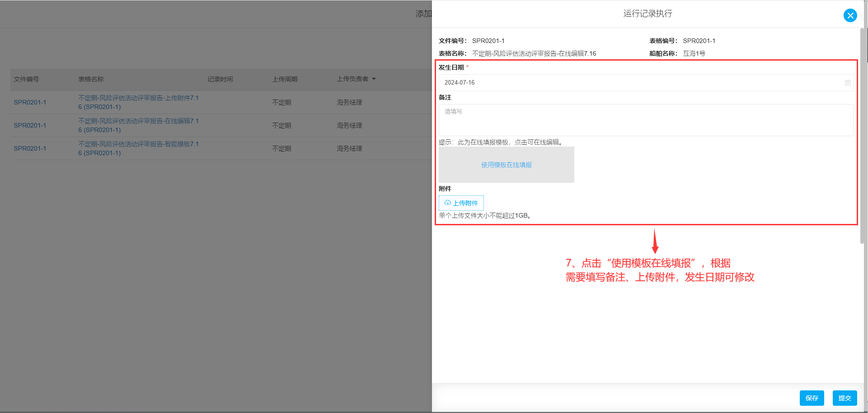Image resolution: width=868 pixels, height=413 pixels.
Task: Click the 记录时间 column header
Action: click(220, 79)
